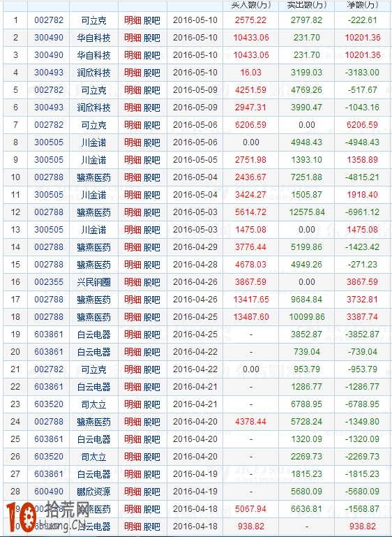Click 华自科技 name in row 2
This screenshot has height=537, width=392.
[x=93, y=38]
